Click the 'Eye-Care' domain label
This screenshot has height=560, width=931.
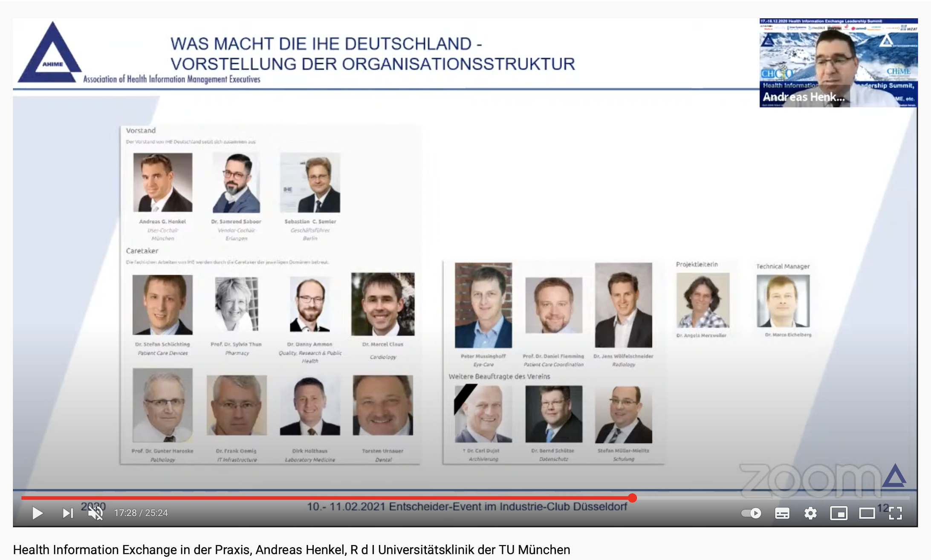(x=483, y=365)
